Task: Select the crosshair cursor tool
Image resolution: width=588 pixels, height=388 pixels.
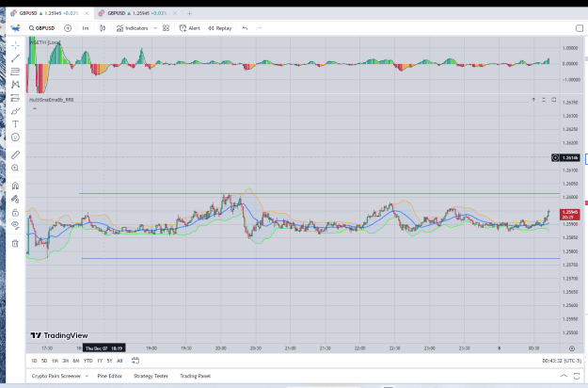Action: click(x=15, y=45)
